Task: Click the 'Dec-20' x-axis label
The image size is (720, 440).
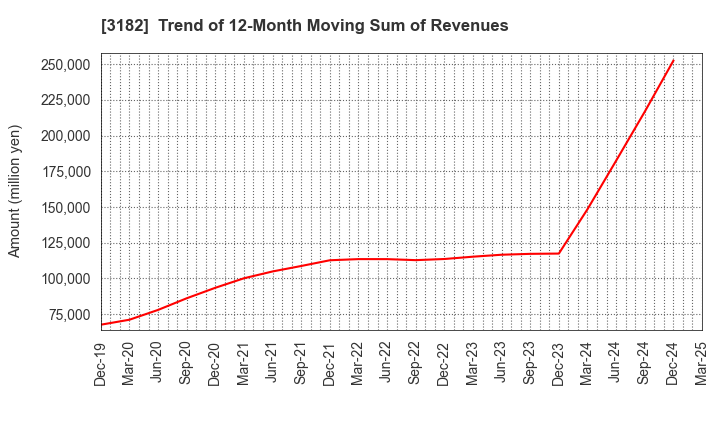Action: 214,364
